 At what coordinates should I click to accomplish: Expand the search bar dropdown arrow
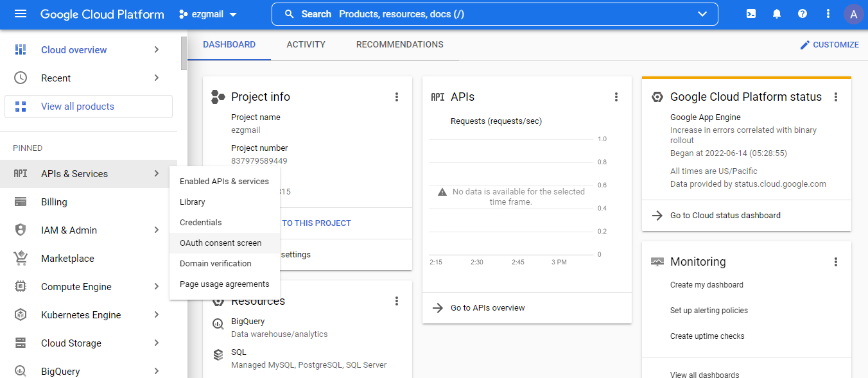tap(702, 14)
